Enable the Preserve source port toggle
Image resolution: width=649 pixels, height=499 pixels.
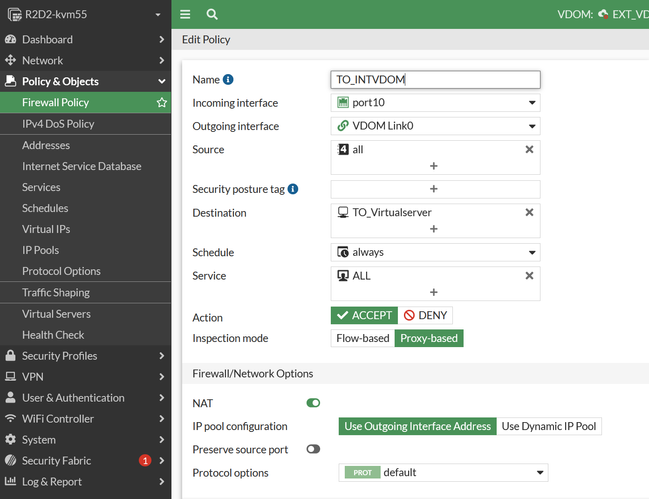click(x=313, y=449)
